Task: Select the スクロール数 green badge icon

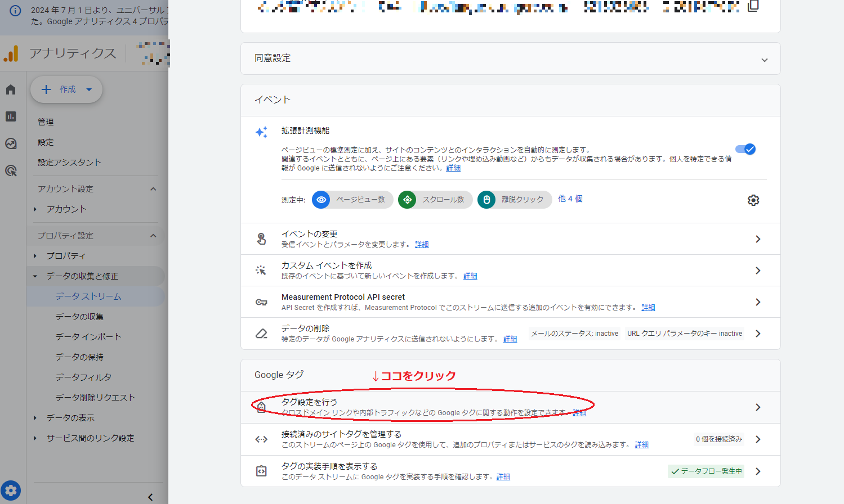Action: pyautogui.click(x=407, y=200)
